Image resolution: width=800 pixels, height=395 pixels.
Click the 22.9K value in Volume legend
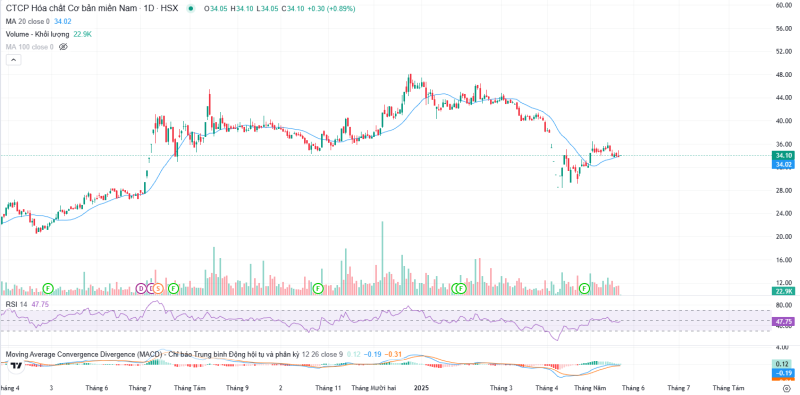click(83, 34)
